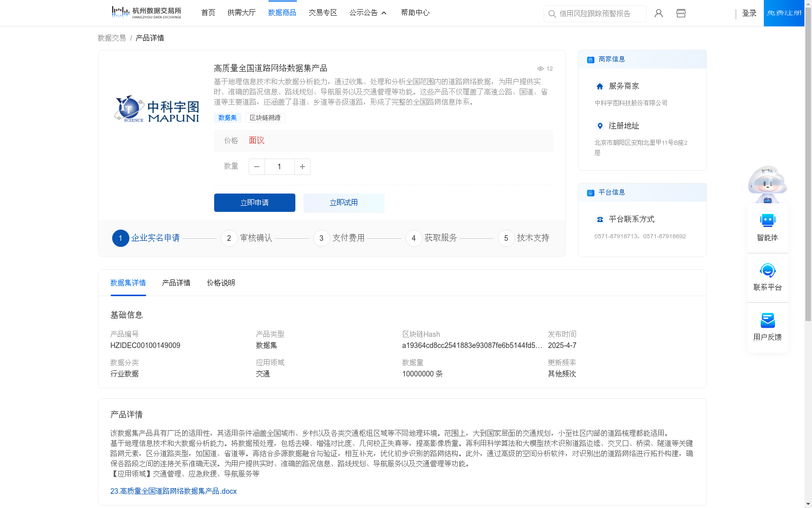The width and height of the screenshot is (812, 508).
Task: Click the search magnifier icon
Action: tap(552, 14)
